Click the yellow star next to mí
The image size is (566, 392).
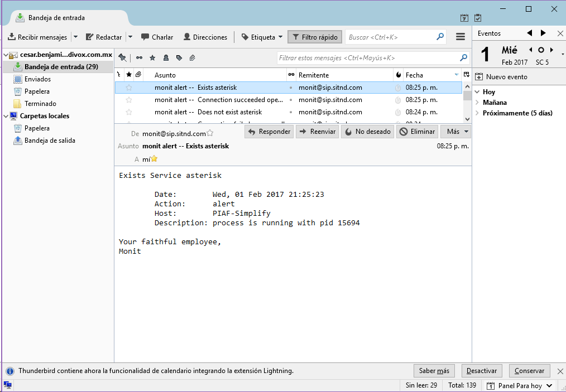point(154,158)
